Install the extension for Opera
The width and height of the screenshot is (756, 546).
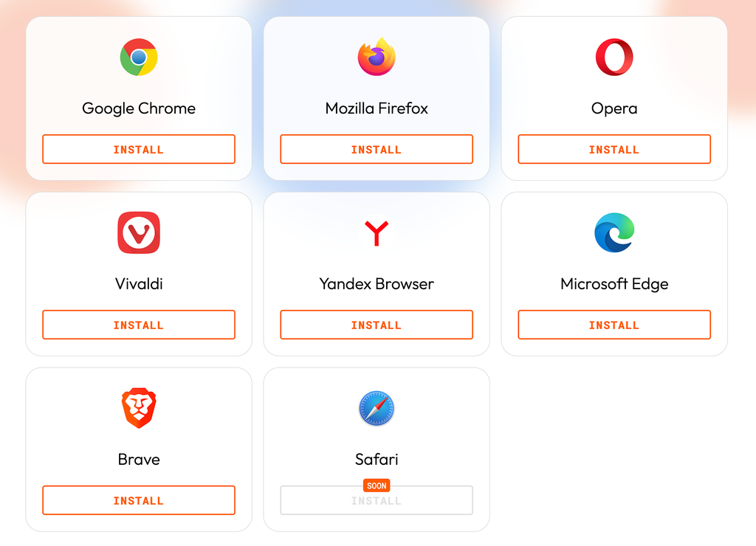[x=614, y=149]
